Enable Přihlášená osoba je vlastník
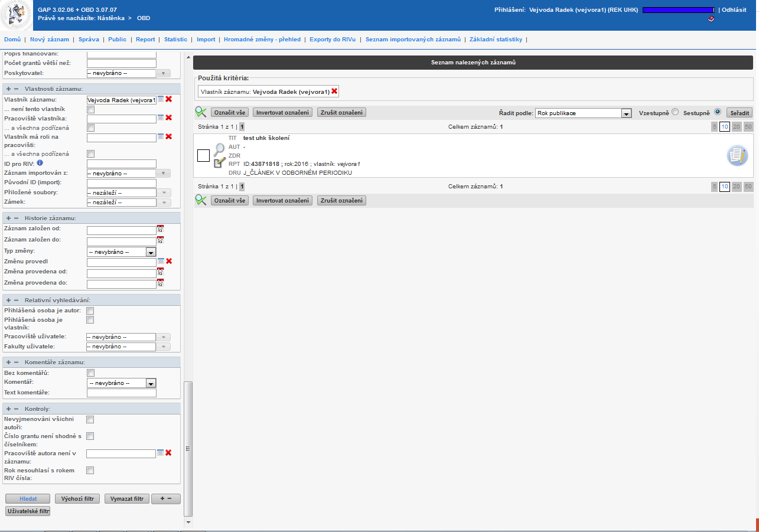759x532 pixels. [x=90, y=320]
